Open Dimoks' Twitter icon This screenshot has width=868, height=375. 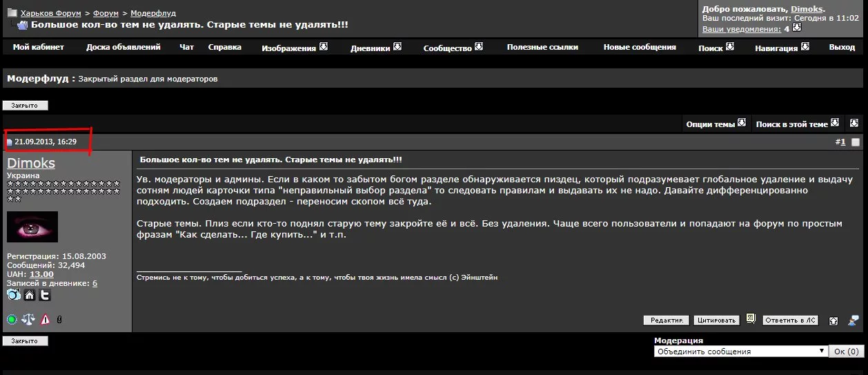(45, 295)
